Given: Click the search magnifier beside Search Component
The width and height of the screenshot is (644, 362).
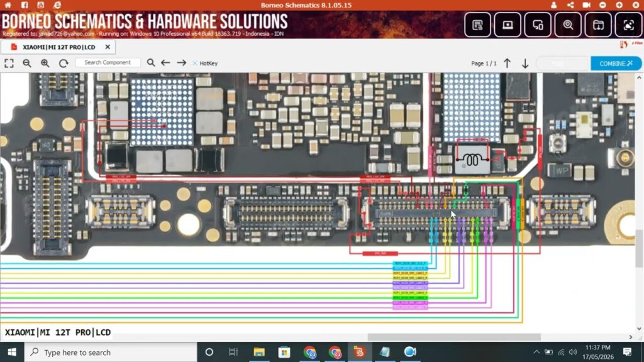Looking at the screenshot, I should tap(151, 63).
